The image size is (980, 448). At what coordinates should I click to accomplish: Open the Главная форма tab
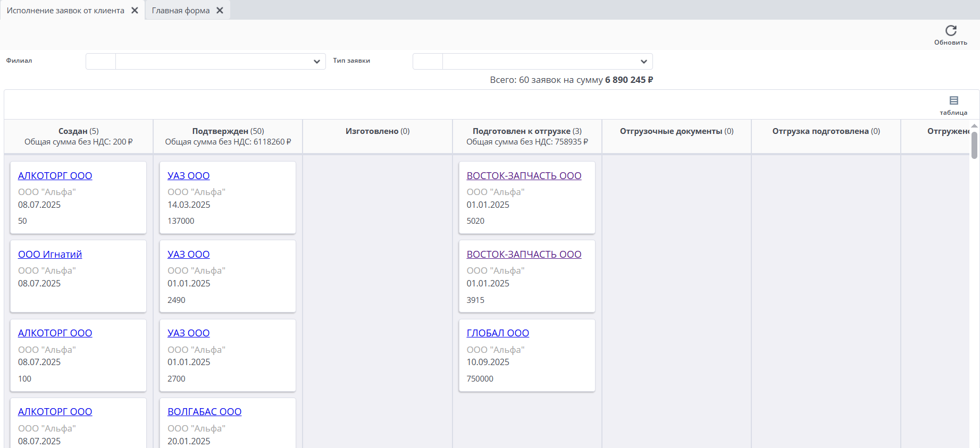180,11
